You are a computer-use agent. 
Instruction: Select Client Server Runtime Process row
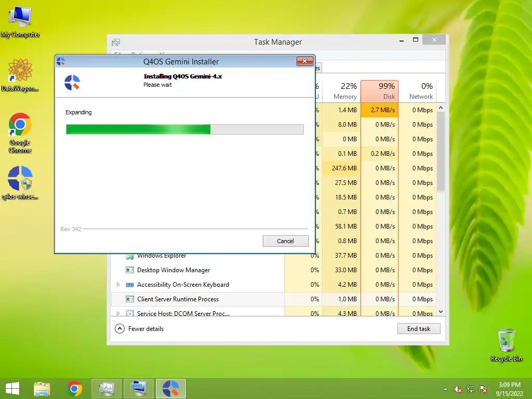[274, 299]
